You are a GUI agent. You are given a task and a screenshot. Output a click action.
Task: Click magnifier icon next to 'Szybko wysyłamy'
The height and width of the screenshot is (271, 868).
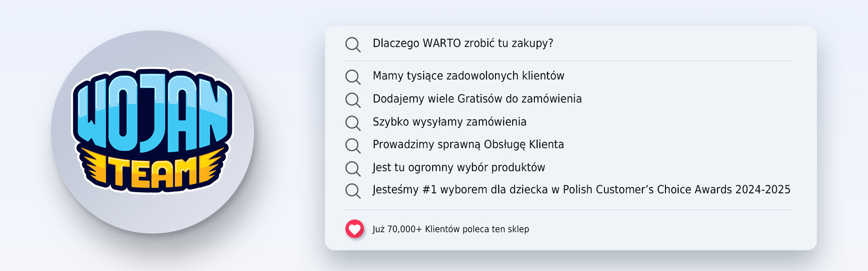coord(353,123)
